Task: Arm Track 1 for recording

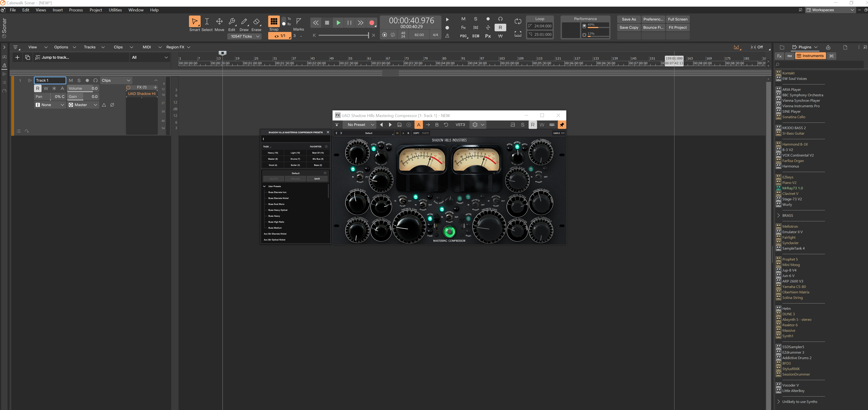Action: [x=87, y=81]
